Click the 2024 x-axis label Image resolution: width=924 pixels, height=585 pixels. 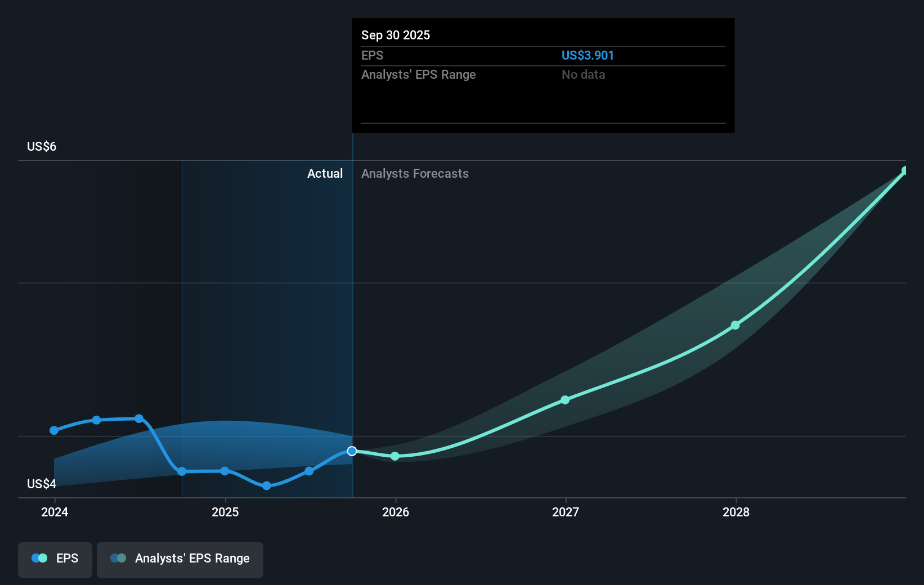pos(55,512)
